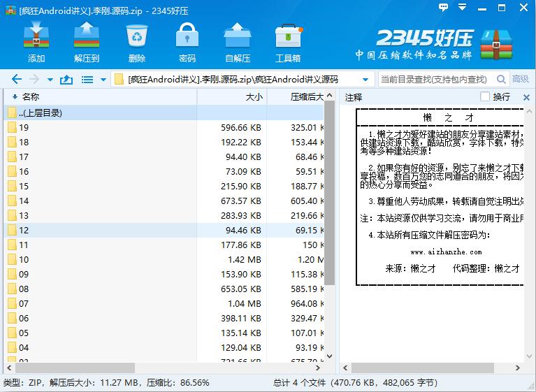The height and width of the screenshot is (392, 536).
Task: Click comment panel scroll right arrow
Action: point(518,368)
